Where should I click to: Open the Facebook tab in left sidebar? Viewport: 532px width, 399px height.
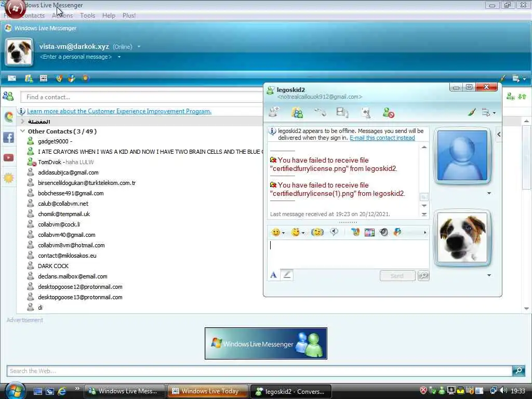[9, 137]
